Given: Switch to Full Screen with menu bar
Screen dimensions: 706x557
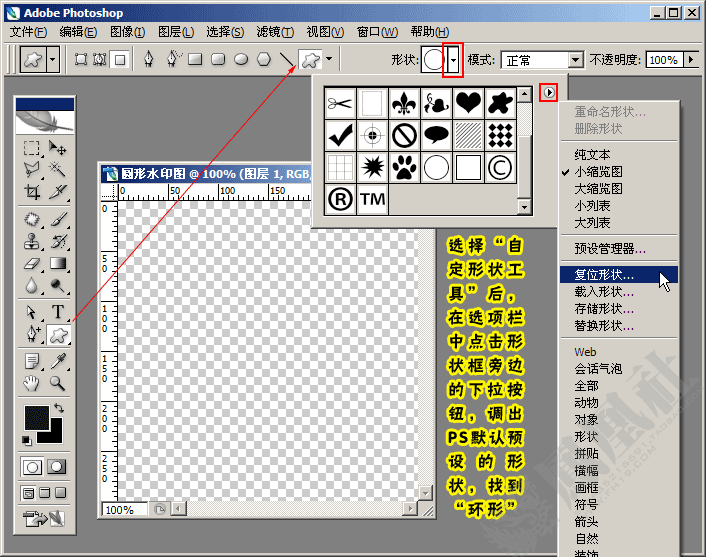Looking at the screenshot, I should [44, 493].
